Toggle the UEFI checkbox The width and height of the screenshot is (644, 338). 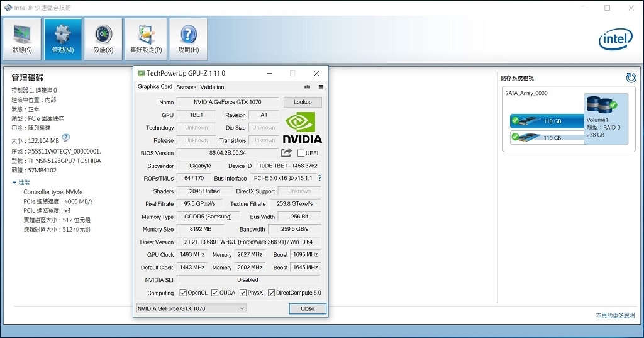301,153
